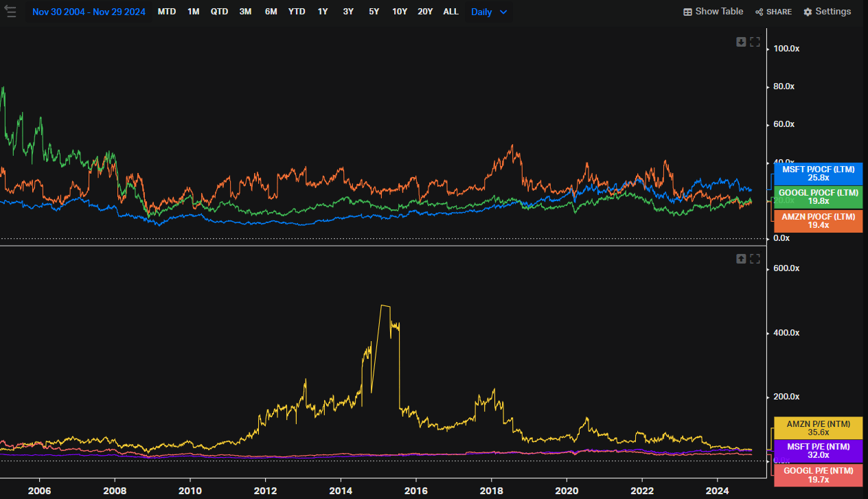
Task: Choose the ALL time range
Action: point(450,12)
